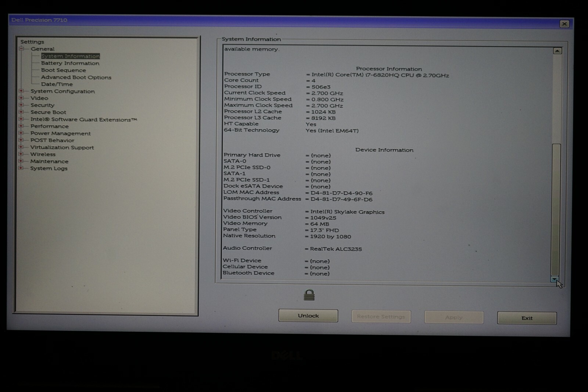Select the General category label
Viewport: 588px width, 392px height.
(42, 49)
